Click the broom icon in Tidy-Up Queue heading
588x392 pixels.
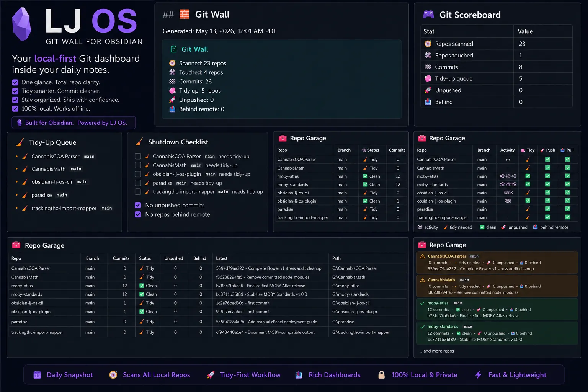click(x=20, y=142)
